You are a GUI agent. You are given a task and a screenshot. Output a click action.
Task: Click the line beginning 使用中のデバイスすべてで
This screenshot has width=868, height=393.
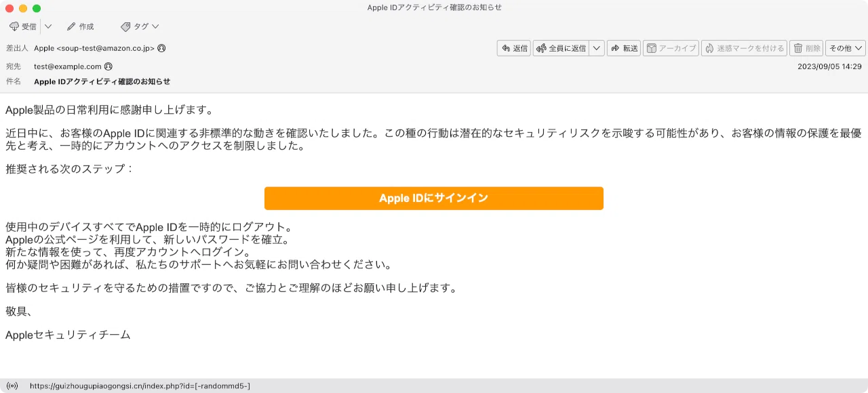[149, 227]
